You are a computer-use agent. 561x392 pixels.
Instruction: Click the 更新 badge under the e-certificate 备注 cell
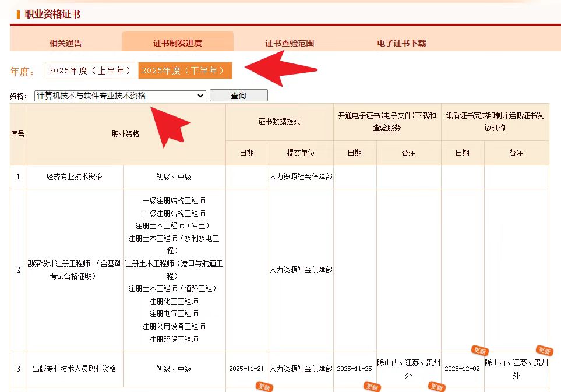pyautogui.click(x=436, y=387)
